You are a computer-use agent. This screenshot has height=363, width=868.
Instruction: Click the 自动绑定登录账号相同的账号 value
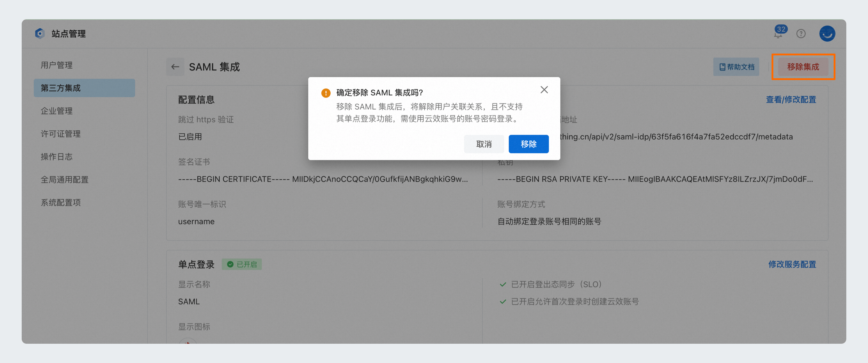pos(549,222)
